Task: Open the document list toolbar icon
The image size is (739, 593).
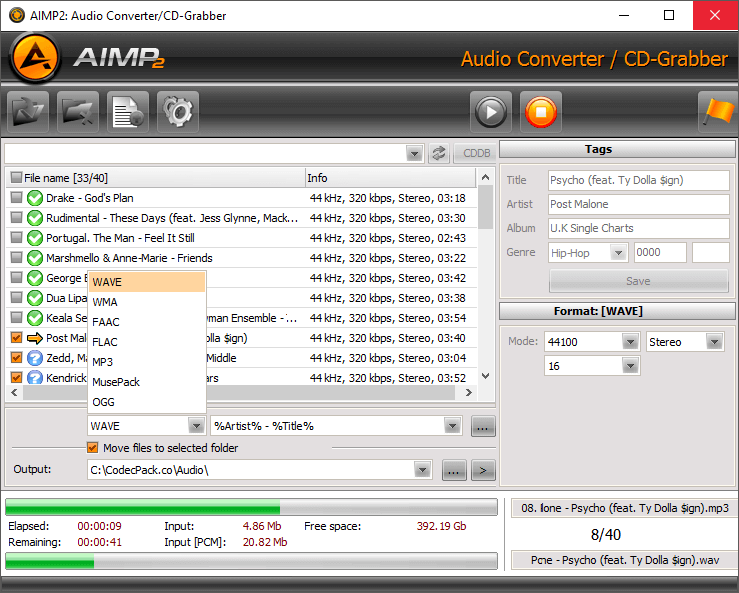Action: coord(128,112)
